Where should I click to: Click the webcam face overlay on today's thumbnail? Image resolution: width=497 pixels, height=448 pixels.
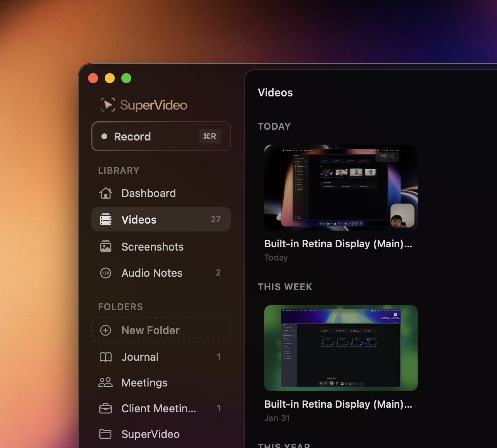click(402, 216)
